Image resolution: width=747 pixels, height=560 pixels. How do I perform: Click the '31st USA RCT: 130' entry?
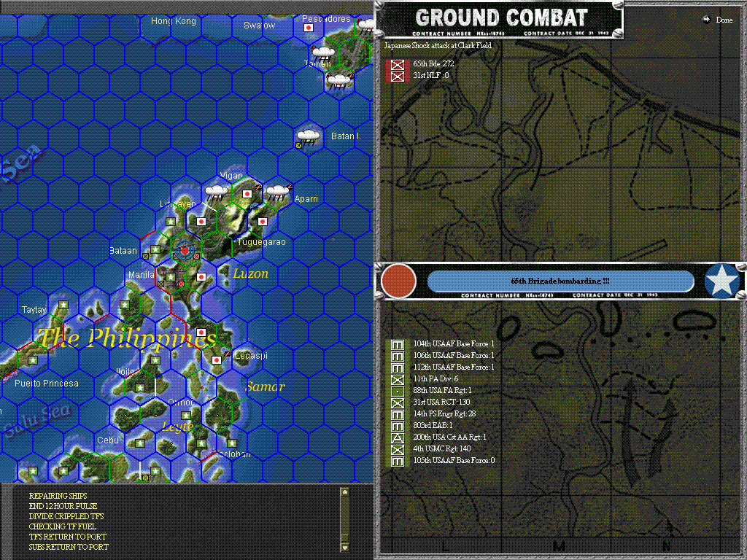tap(441, 402)
